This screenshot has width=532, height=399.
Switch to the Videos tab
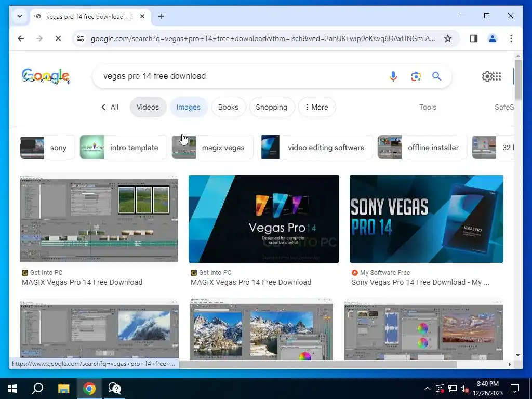[x=148, y=107]
